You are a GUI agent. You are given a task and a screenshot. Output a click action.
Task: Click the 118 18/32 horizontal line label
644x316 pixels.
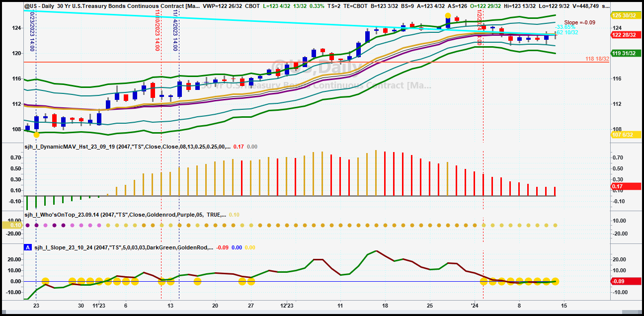click(597, 59)
